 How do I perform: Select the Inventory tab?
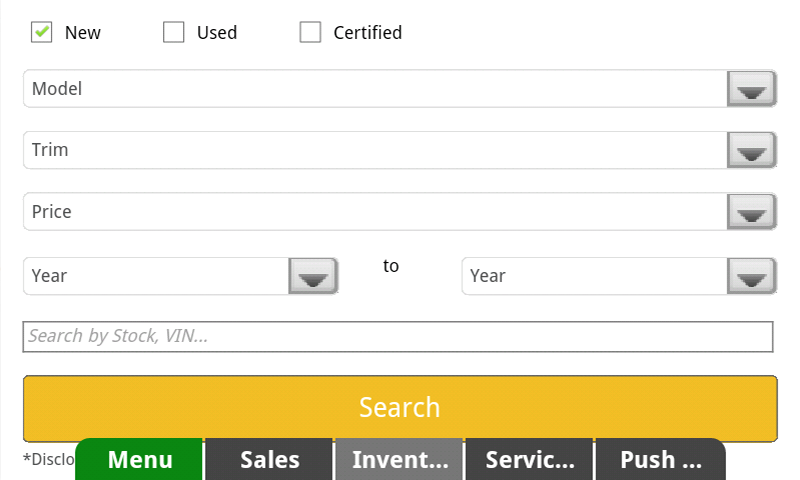pyautogui.click(x=400, y=460)
